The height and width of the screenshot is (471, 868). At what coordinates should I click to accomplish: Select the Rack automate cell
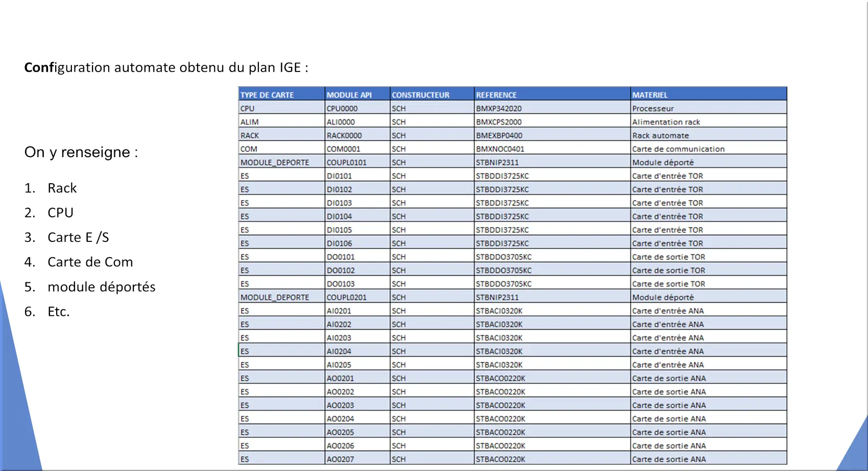[x=709, y=135]
